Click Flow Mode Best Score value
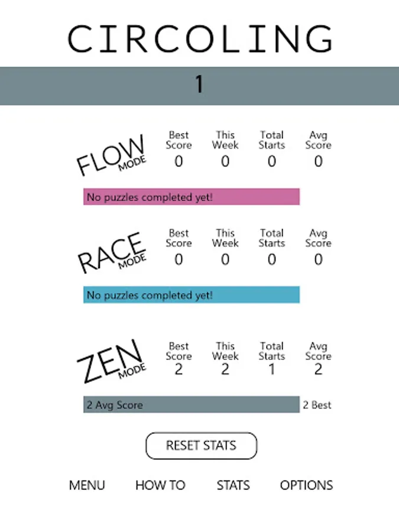The height and width of the screenshot is (532, 399). (x=179, y=161)
